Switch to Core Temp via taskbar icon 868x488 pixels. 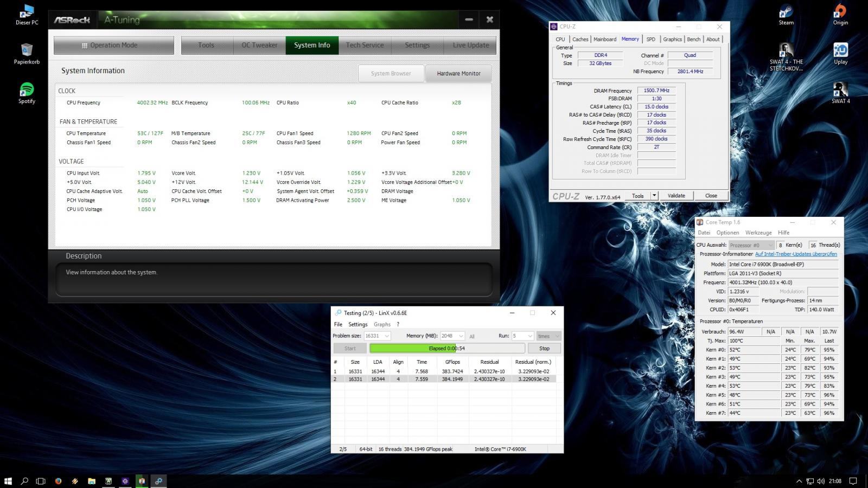pyautogui.click(x=142, y=481)
